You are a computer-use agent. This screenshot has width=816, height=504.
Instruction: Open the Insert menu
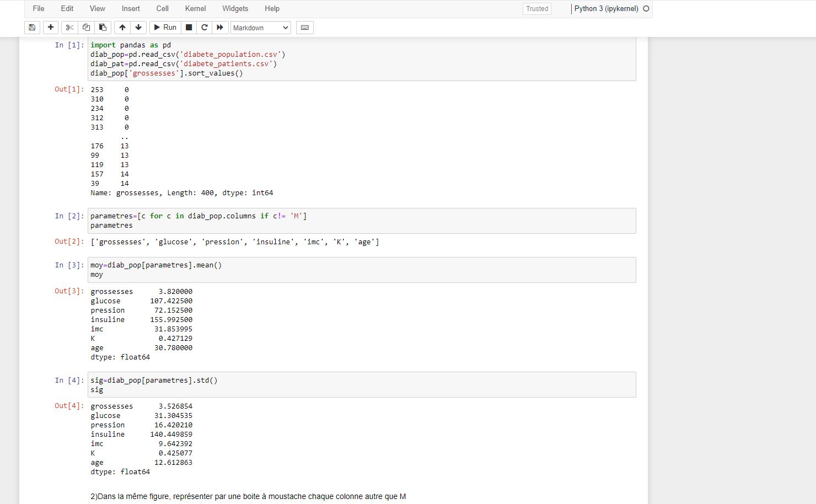pos(131,9)
